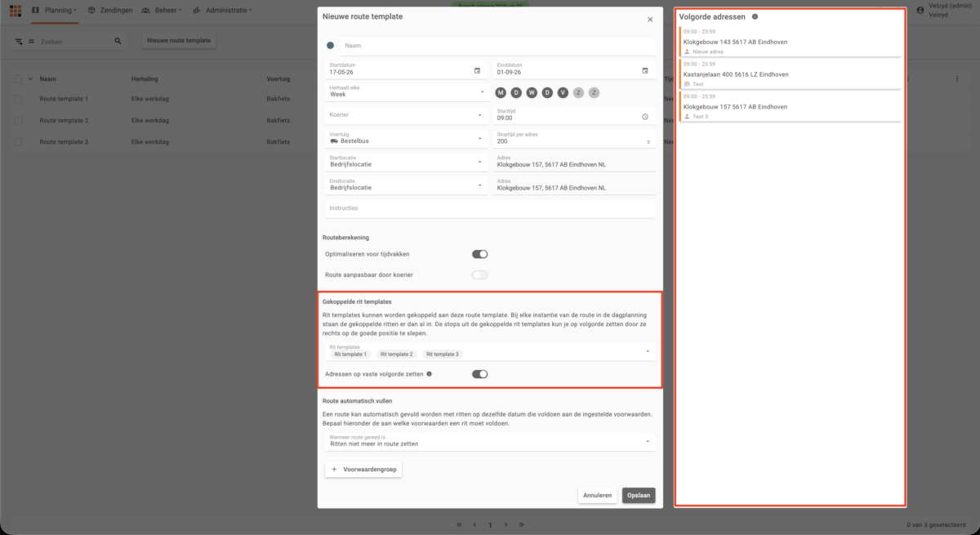Click the Rit template 2 chip

click(x=396, y=354)
